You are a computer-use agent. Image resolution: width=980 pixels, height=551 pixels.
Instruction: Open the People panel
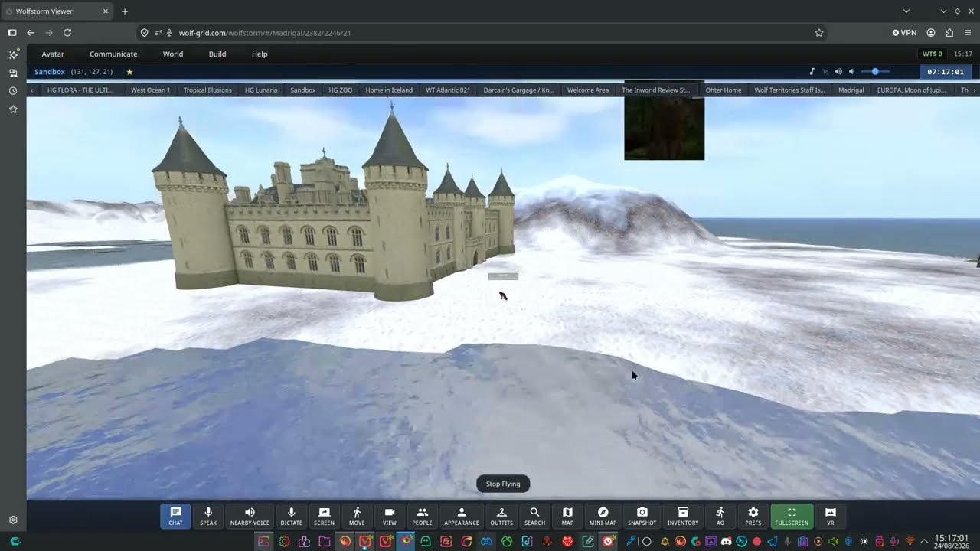(422, 516)
